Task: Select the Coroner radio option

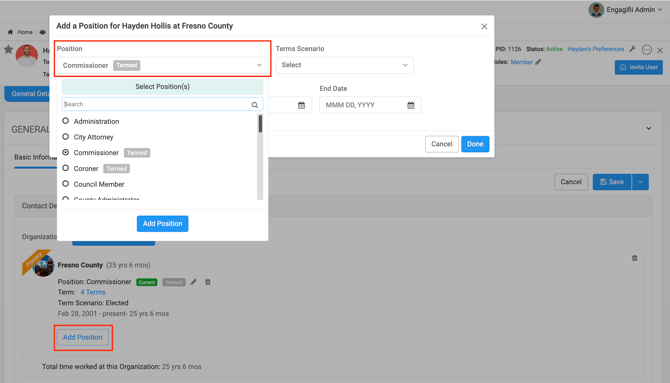Action: (65, 168)
